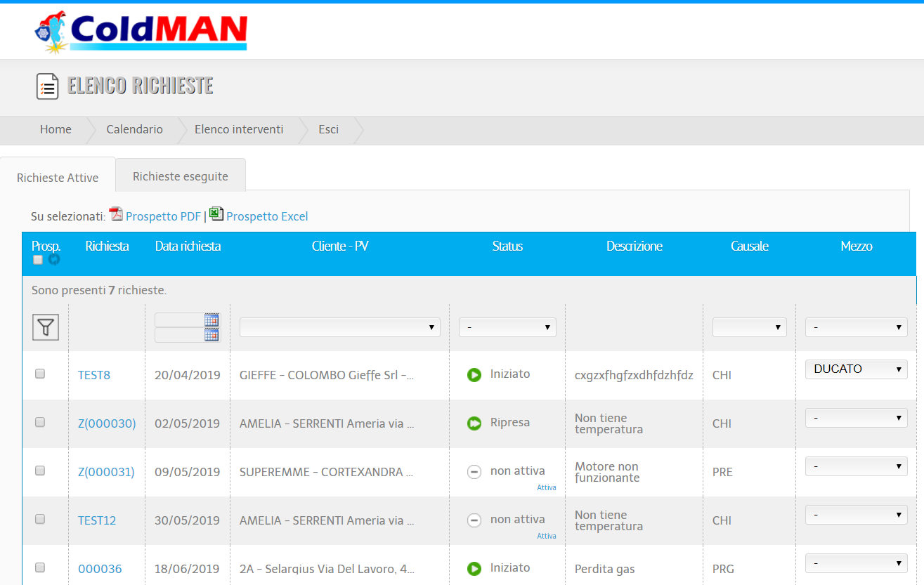924x585 pixels.
Task: Click the GIEFFE - COLOMBO client cell
Action: [327, 375]
